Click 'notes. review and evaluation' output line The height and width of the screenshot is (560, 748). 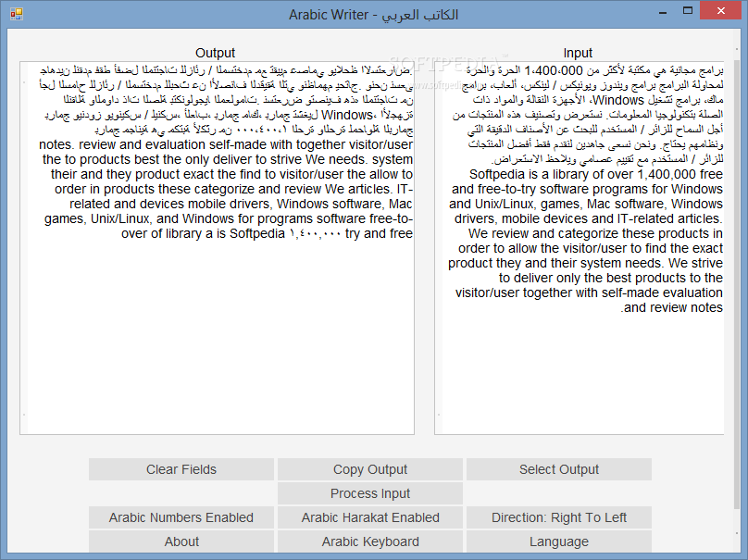[226, 144]
